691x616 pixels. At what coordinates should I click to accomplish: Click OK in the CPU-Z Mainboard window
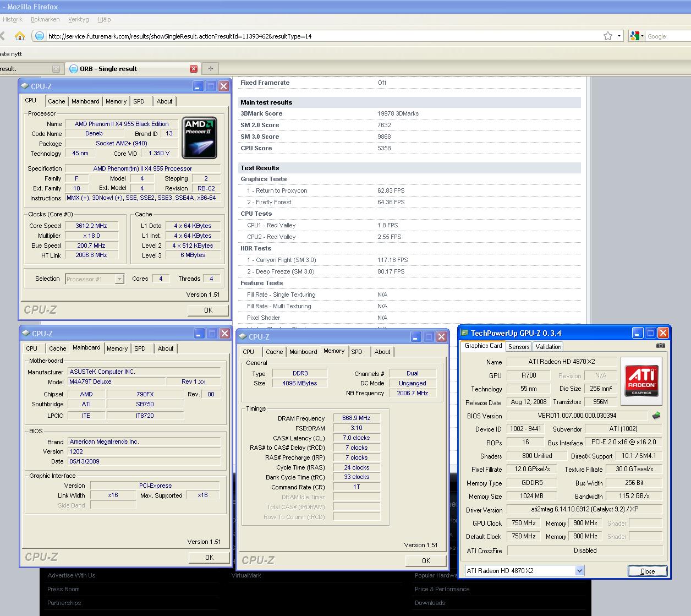pyautogui.click(x=209, y=557)
